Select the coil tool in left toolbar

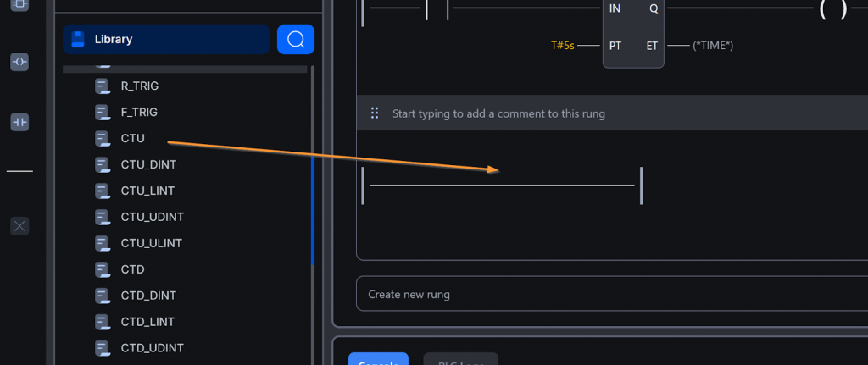pos(19,62)
